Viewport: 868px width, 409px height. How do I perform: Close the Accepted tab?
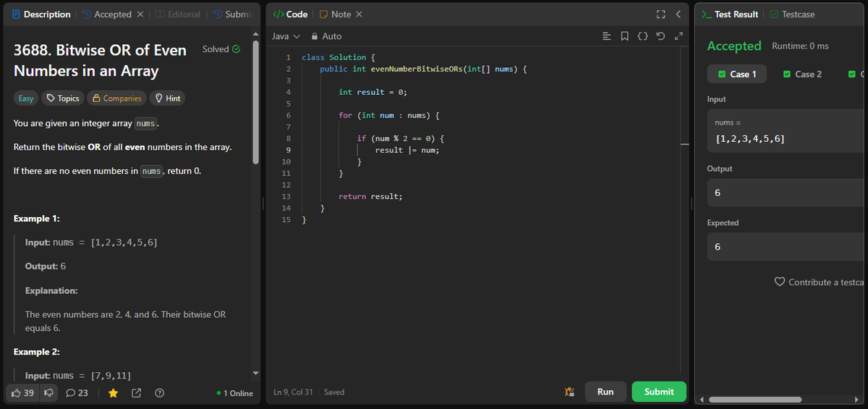click(140, 14)
